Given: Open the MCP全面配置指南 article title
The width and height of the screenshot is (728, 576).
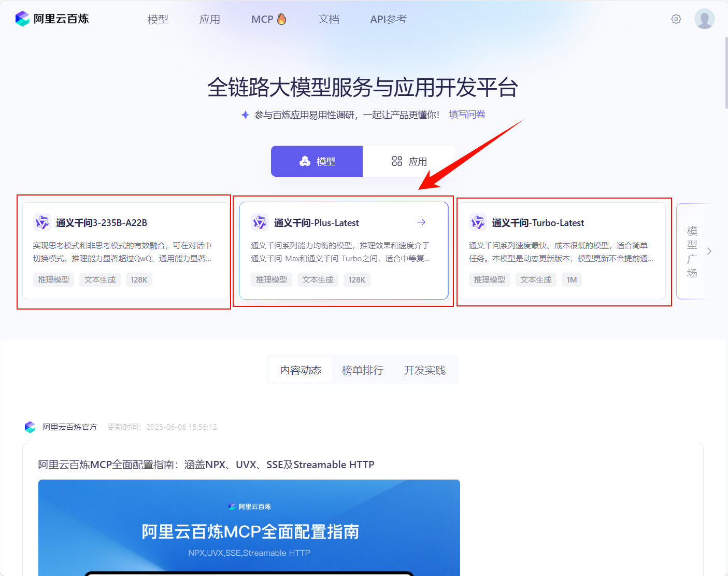Looking at the screenshot, I should coord(206,465).
